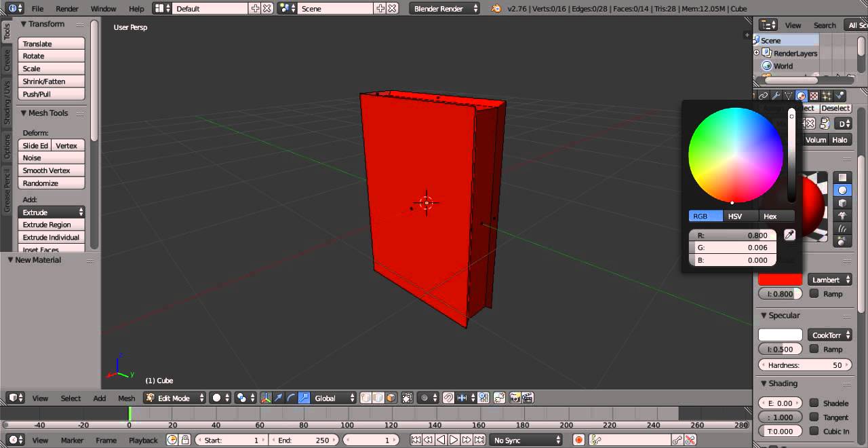The height and width of the screenshot is (448, 868).
Task: Toggle the 3D manipulator widget icon
Action: coord(266,398)
